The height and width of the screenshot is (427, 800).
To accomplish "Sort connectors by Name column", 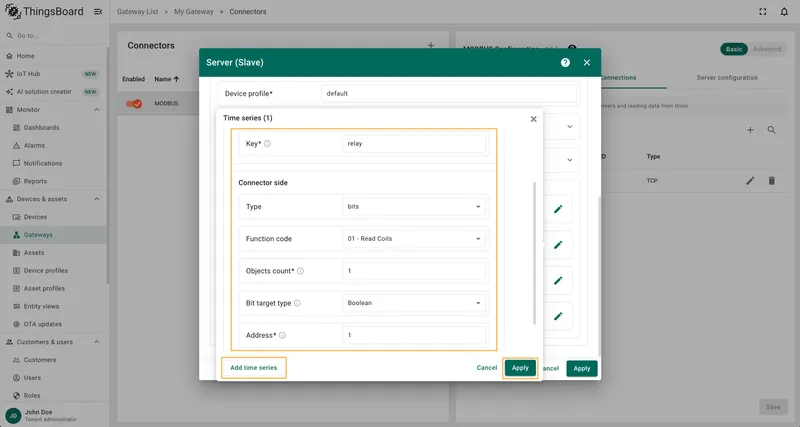I will pos(166,79).
